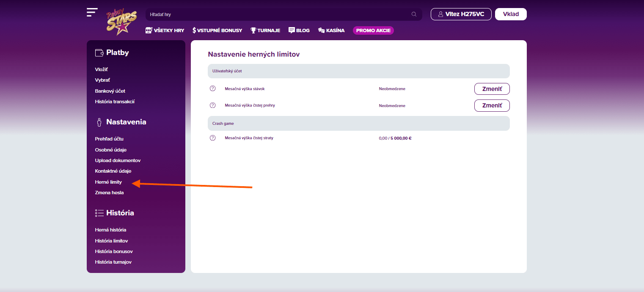Open the História transakcií link

[x=115, y=102]
